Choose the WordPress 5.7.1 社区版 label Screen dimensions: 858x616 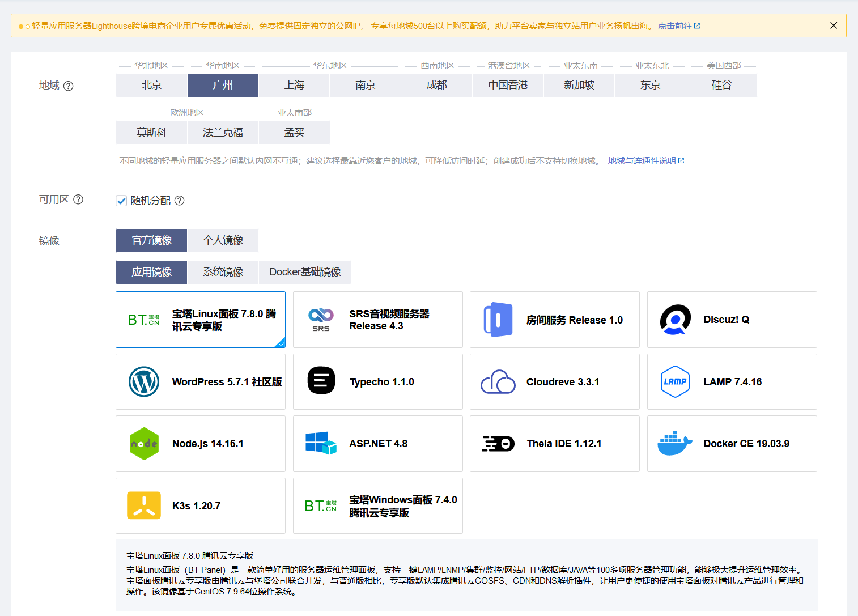(227, 382)
